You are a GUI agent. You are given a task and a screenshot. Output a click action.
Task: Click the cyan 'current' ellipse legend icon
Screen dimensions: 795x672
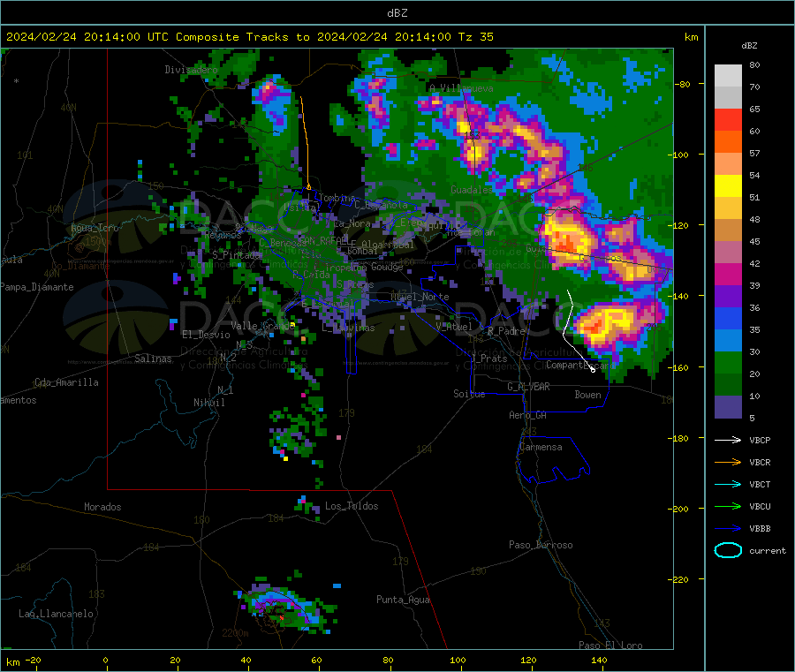(728, 550)
